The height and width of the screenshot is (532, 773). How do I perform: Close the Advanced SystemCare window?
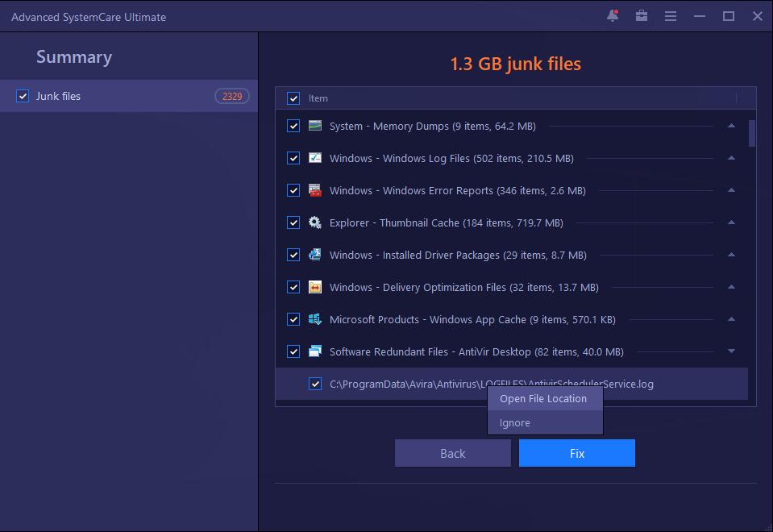(758, 16)
